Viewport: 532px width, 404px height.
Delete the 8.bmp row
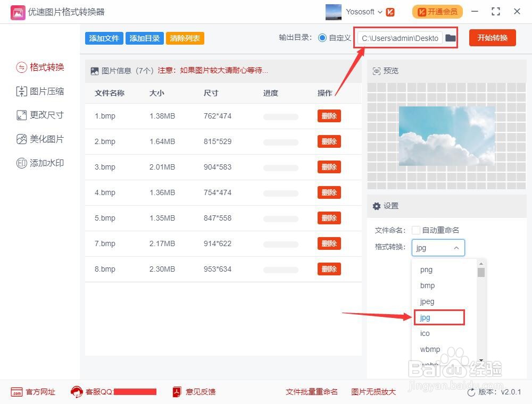[x=329, y=269]
